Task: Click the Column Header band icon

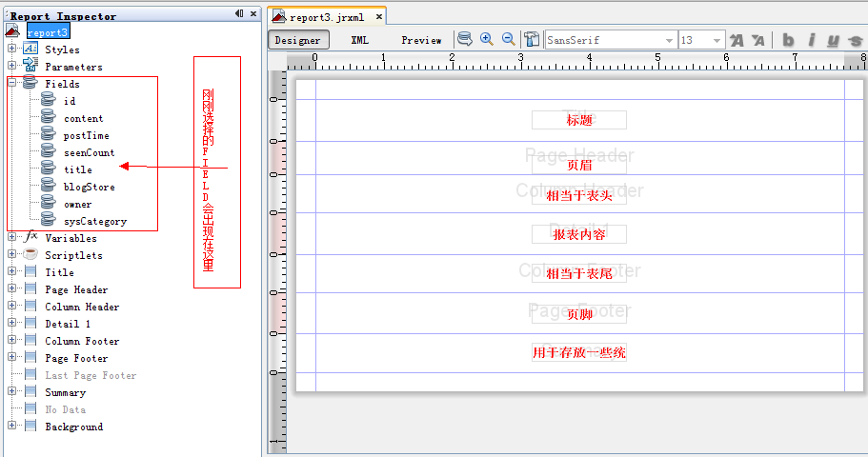Action: click(30, 306)
